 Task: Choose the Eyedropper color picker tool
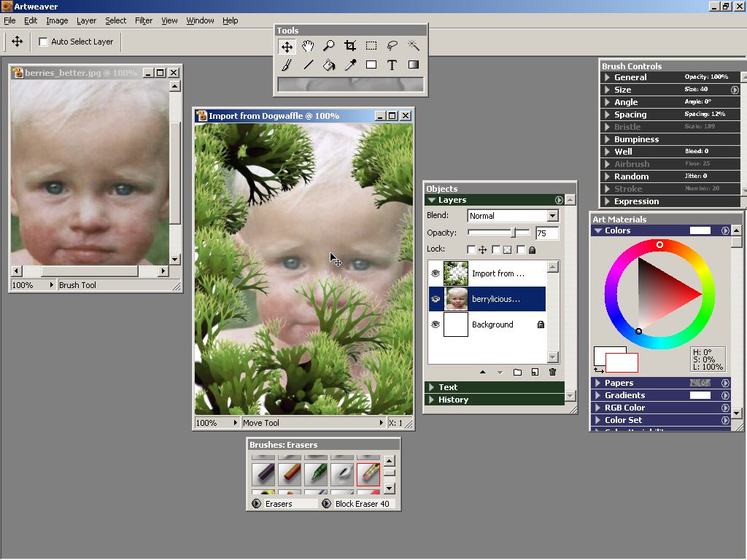click(x=350, y=65)
